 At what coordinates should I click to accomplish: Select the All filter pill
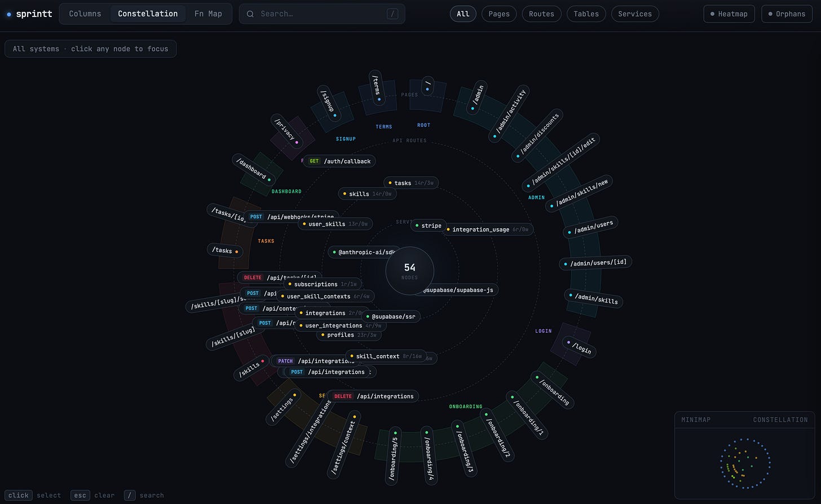(463, 14)
